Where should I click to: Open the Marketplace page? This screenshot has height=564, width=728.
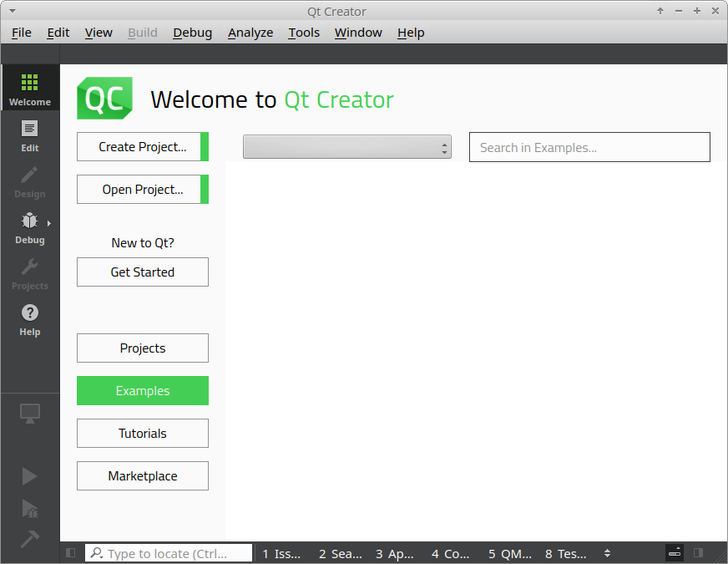point(143,476)
